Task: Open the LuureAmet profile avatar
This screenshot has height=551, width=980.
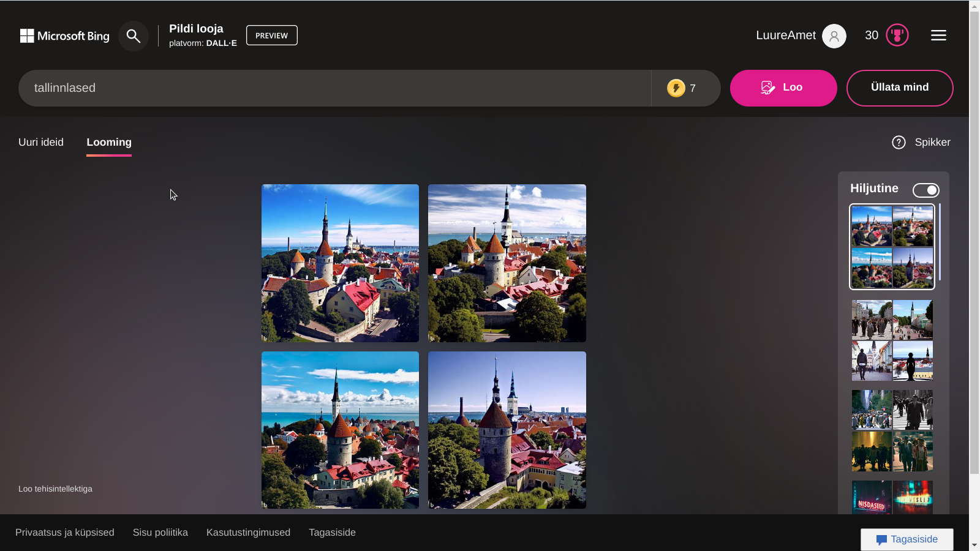Action: click(x=834, y=36)
